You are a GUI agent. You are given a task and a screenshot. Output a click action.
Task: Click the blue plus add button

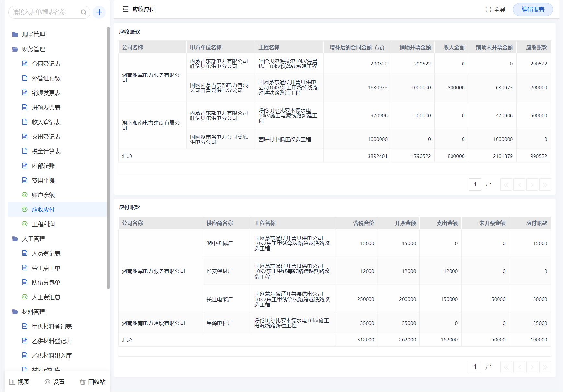[99, 12]
